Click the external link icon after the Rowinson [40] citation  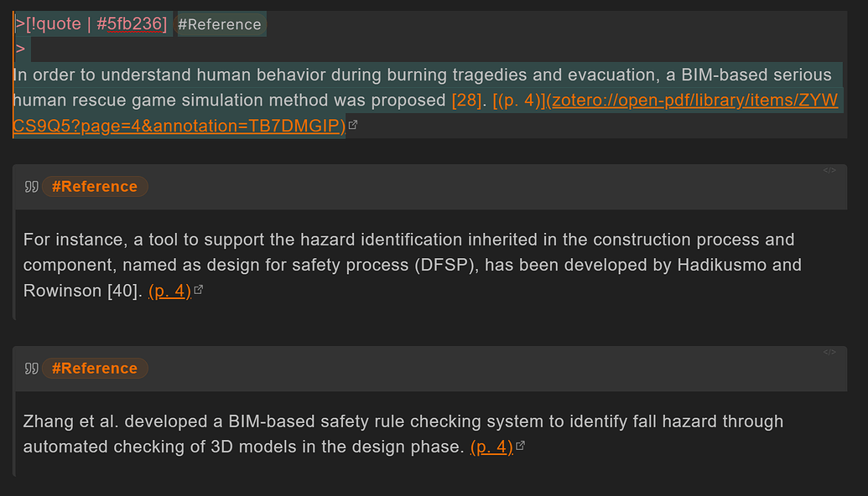(199, 291)
